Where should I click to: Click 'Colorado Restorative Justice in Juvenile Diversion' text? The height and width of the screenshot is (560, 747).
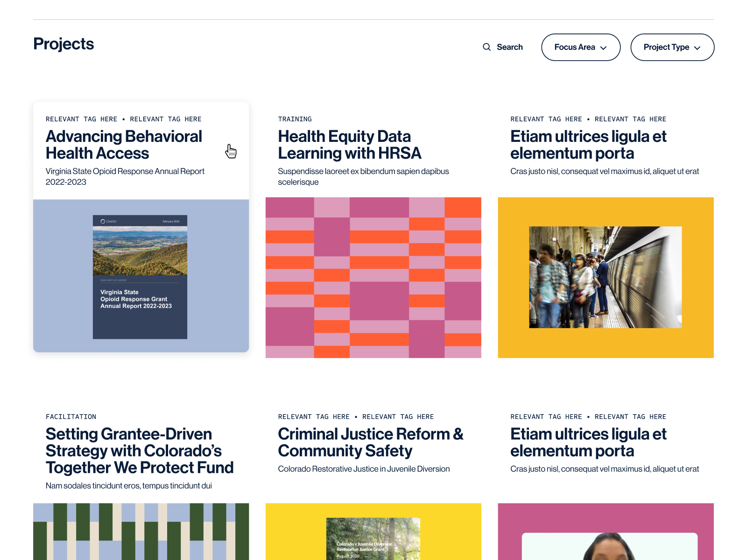click(x=364, y=469)
